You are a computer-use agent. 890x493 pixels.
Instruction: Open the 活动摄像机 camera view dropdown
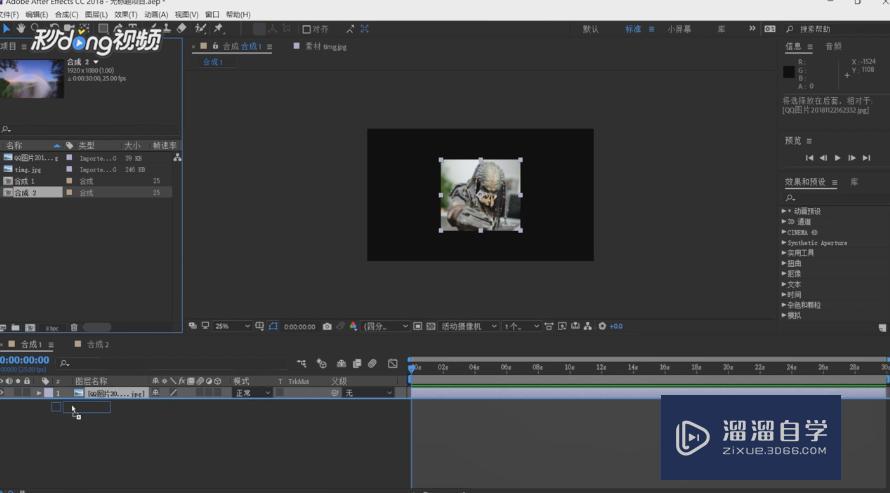[469, 326]
